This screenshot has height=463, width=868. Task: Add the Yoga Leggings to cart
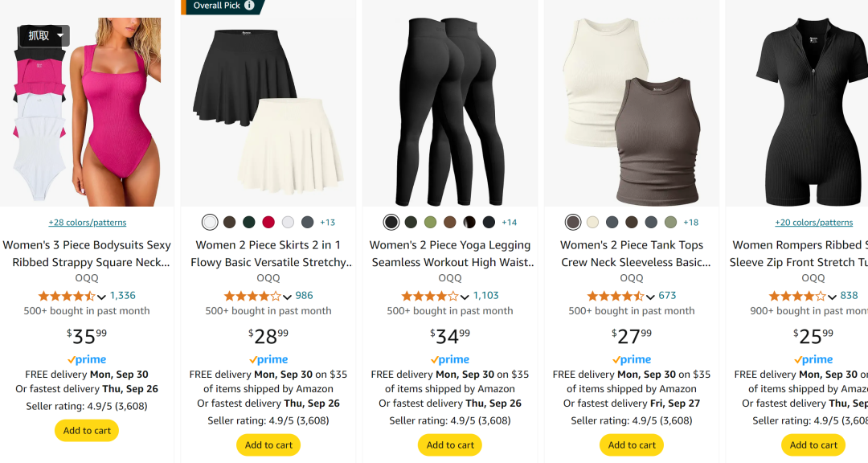(x=450, y=445)
